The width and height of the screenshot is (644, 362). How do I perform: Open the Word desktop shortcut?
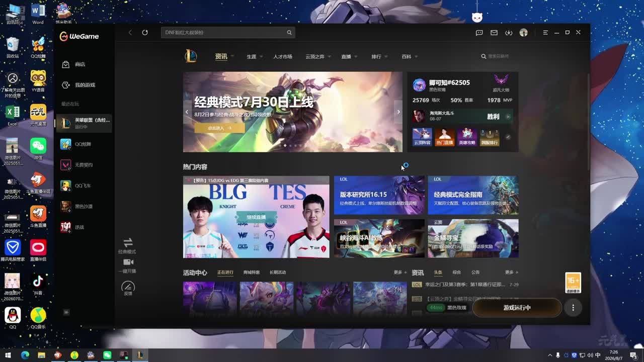coord(38,14)
